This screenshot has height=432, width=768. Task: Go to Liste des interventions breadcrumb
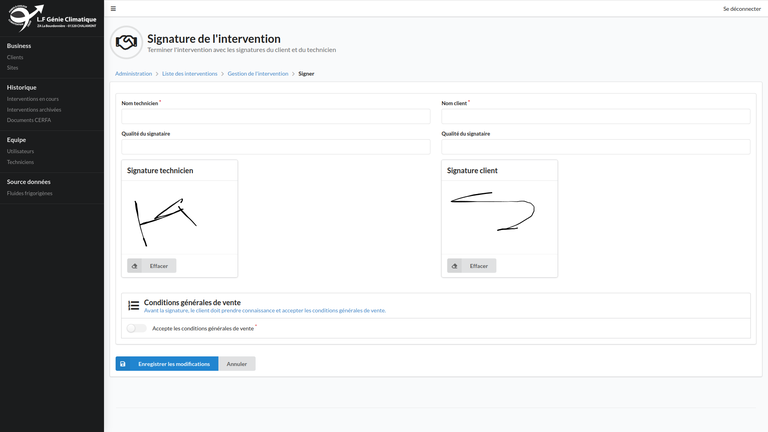tap(190, 73)
